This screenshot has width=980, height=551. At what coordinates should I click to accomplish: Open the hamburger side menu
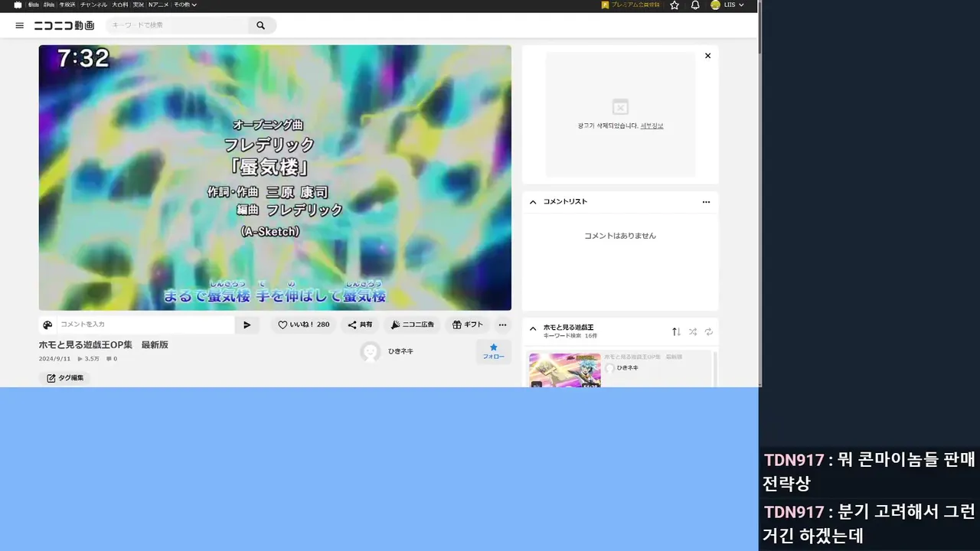(x=19, y=25)
